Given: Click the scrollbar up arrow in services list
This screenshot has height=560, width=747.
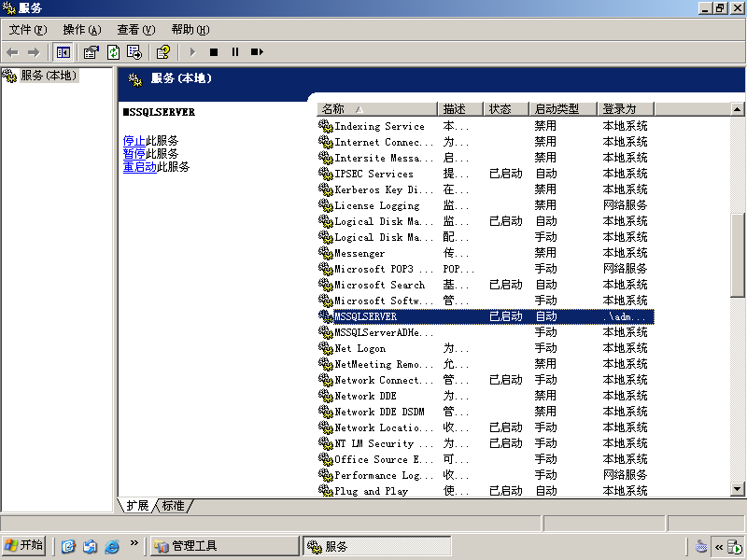Looking at the screenshot, I should [x=737, y=109].
